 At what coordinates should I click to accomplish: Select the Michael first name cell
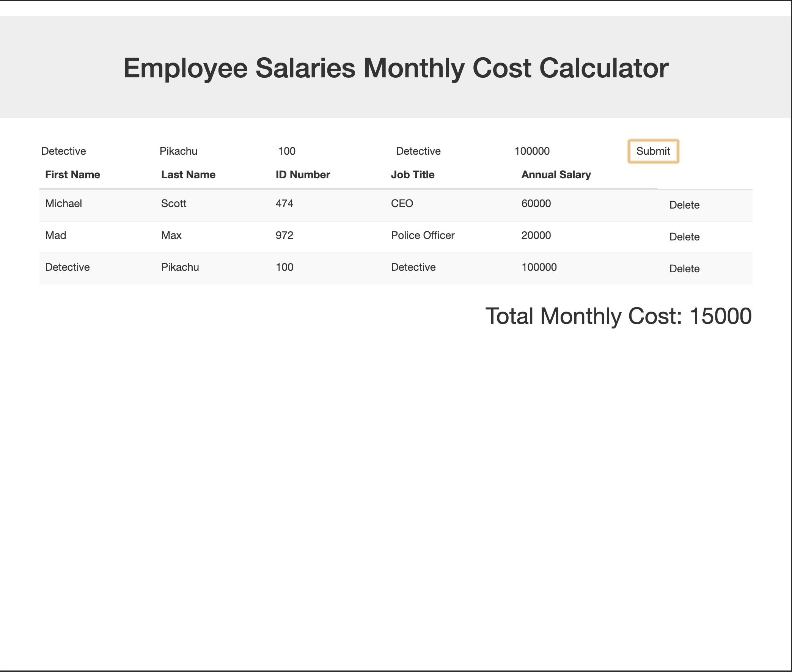[x=64, y=203]
